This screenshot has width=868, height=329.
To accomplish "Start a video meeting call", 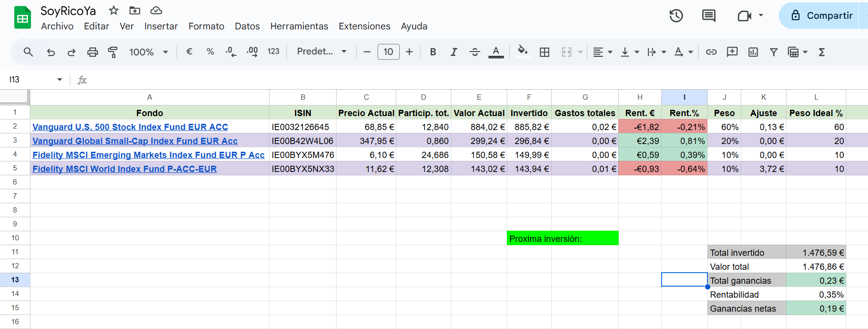I will pos(745,16).
